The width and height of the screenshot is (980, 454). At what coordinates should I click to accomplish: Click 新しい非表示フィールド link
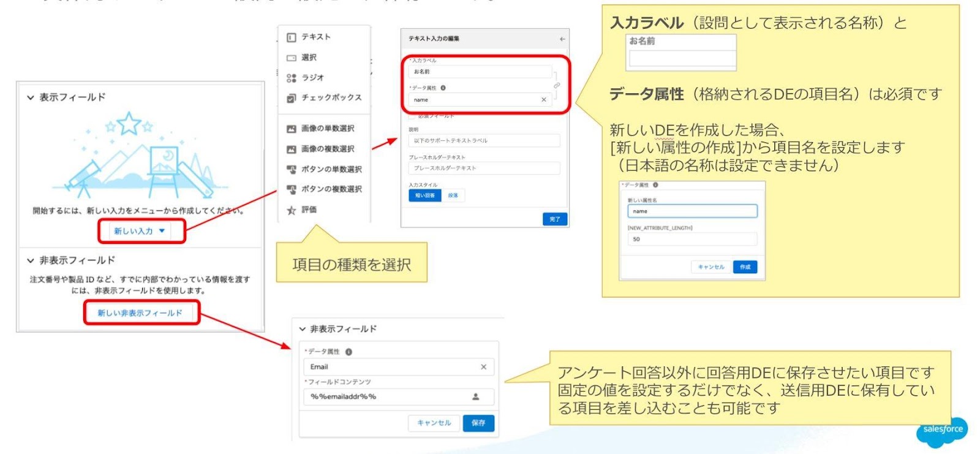click(140, 312)
